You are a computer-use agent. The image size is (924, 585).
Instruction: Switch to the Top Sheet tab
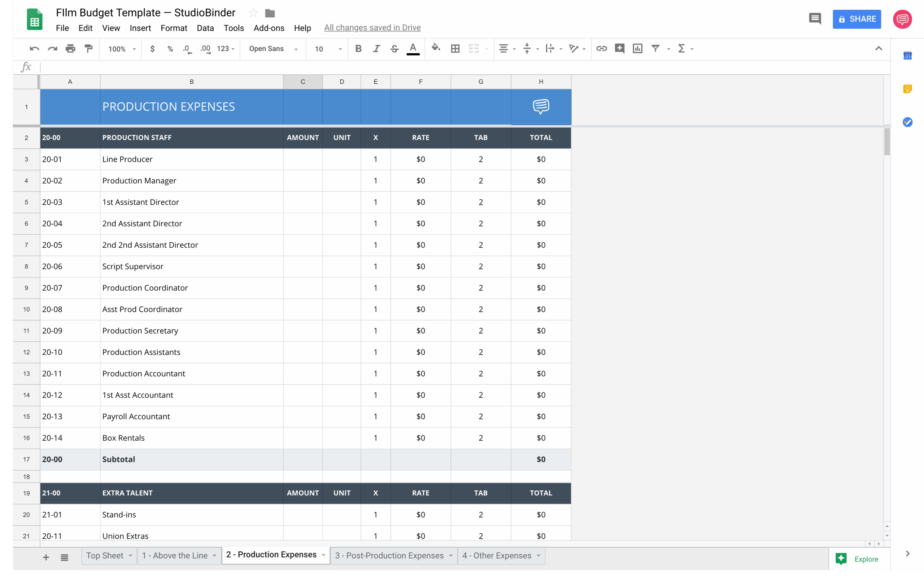click(105, 555)
